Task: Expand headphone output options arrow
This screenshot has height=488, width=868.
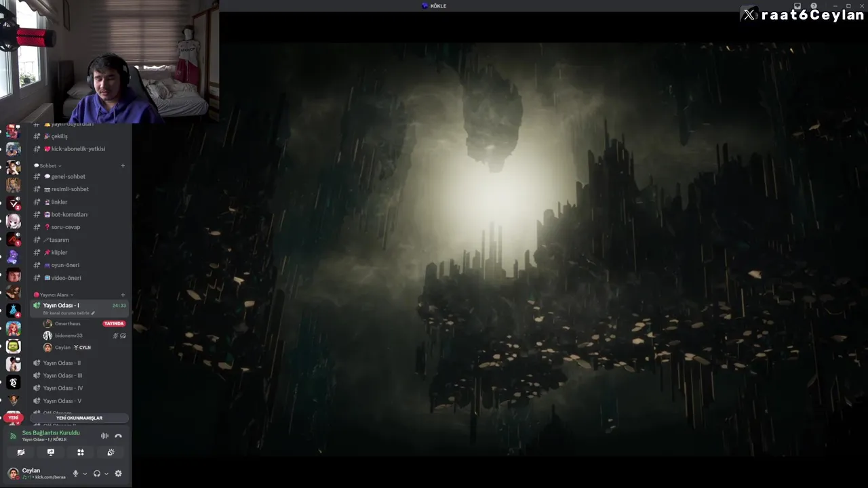Action: 106,474
